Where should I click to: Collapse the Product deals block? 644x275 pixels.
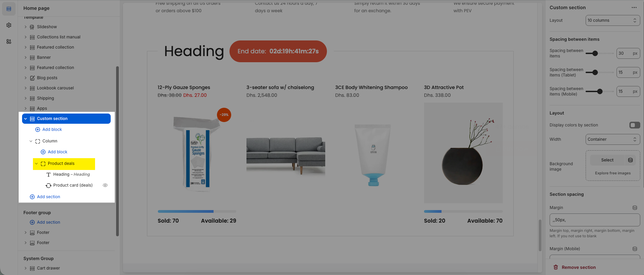coord(36,164)
